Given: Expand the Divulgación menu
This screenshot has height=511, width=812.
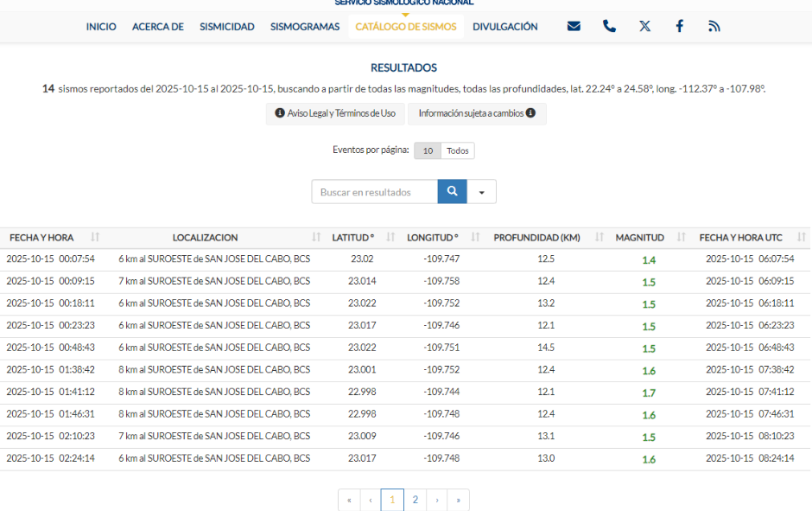Looking at the screenshot, I should tap(504, 27).
